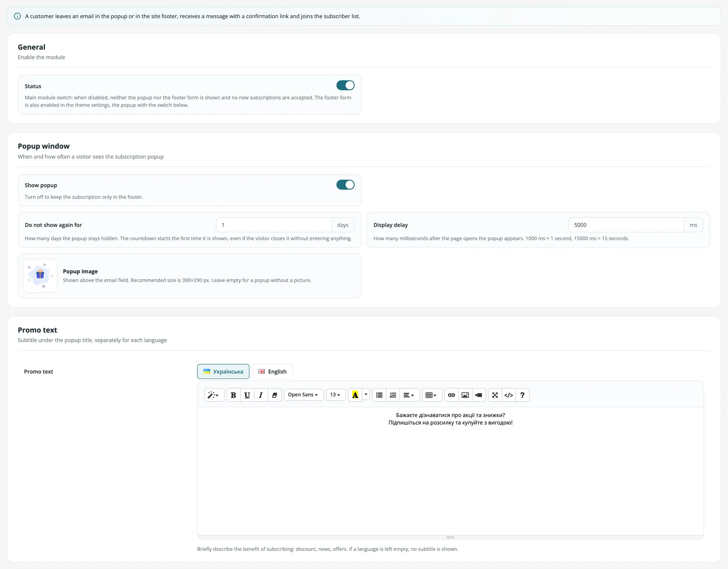Click the 'Popup window' section heading
This screenshot has height=569, width=728.
click(x=44, y=146)
